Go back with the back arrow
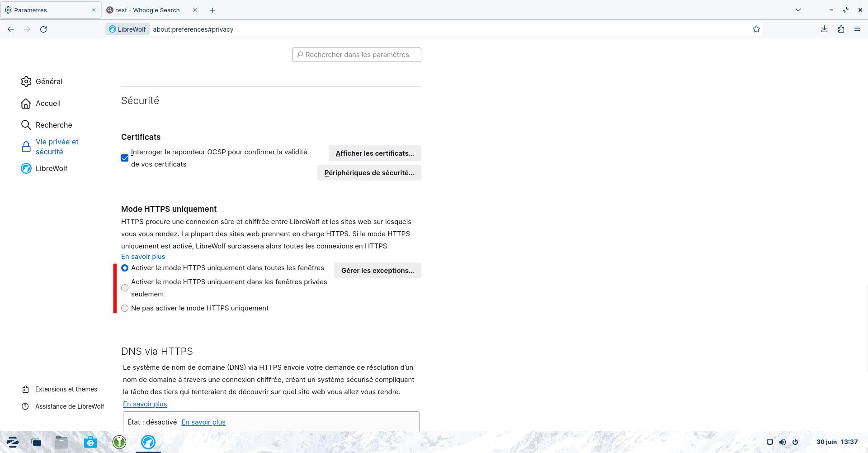 (11, 29)
